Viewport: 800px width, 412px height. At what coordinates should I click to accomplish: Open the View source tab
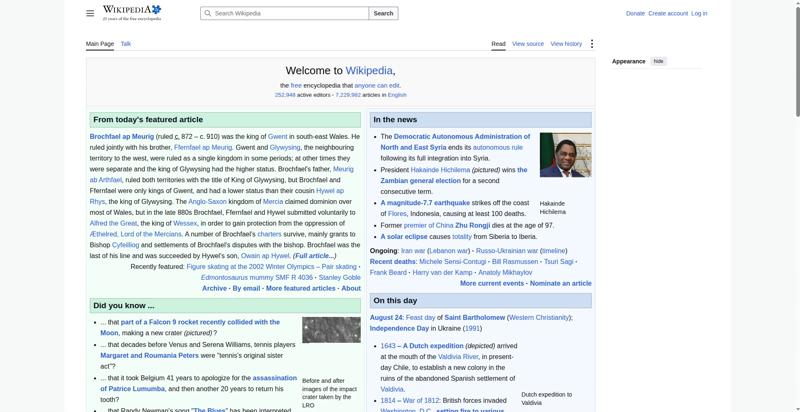click(528, 44)
